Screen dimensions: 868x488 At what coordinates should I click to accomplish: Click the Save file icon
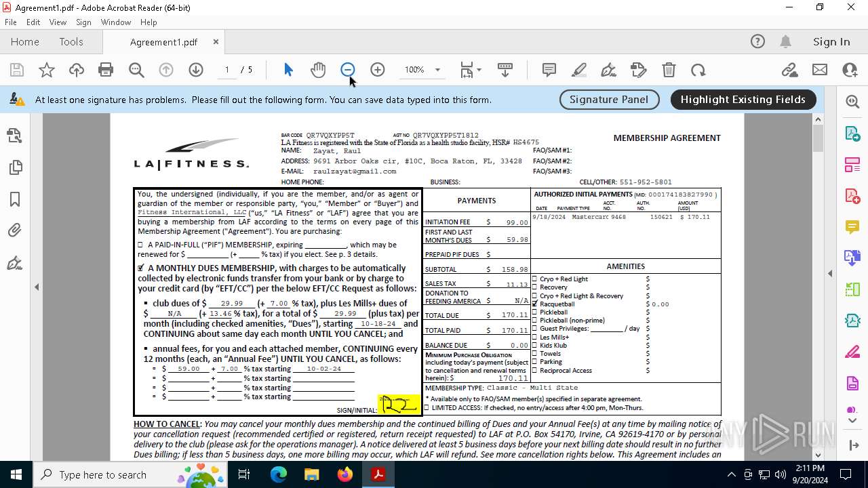click(x=17, y=70)
